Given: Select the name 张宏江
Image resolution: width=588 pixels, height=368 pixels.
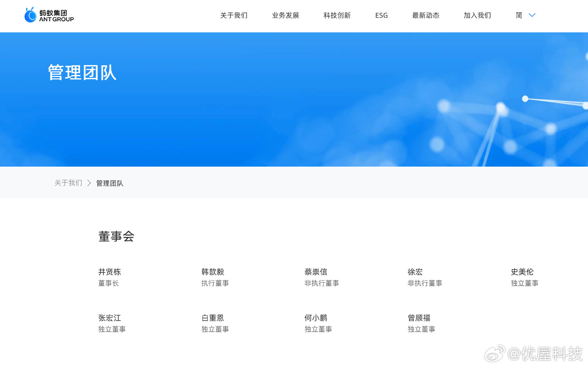Looking at the screenshot, I should pyautogui.click(x=110, y=318).
